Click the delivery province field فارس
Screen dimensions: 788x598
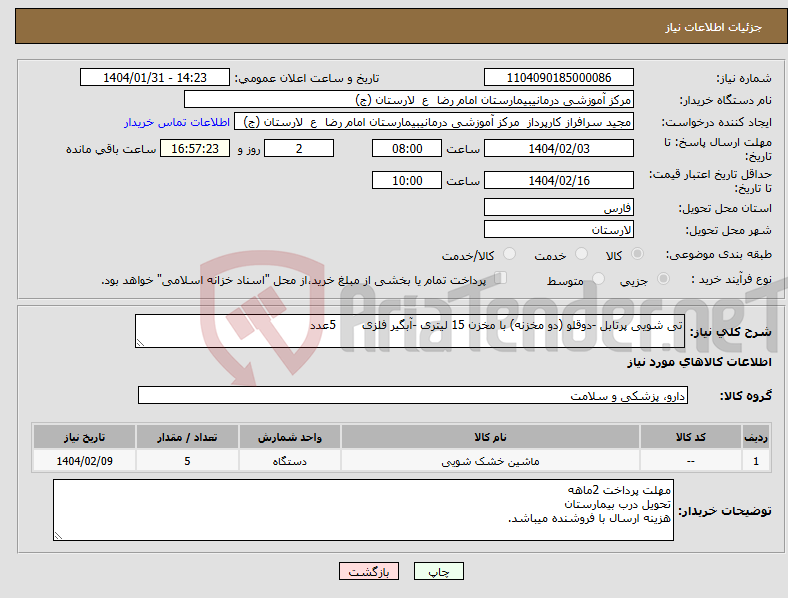[559, 207]
